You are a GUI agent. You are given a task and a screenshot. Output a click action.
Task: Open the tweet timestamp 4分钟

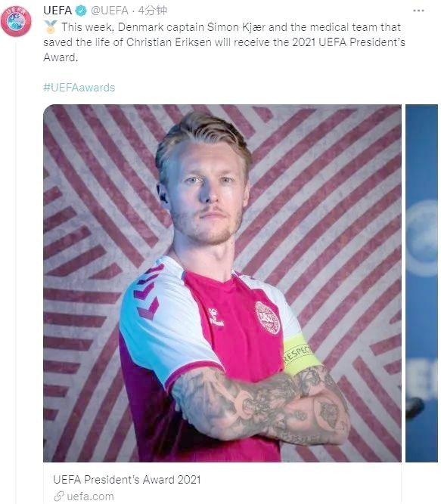(x=153, y=11)
